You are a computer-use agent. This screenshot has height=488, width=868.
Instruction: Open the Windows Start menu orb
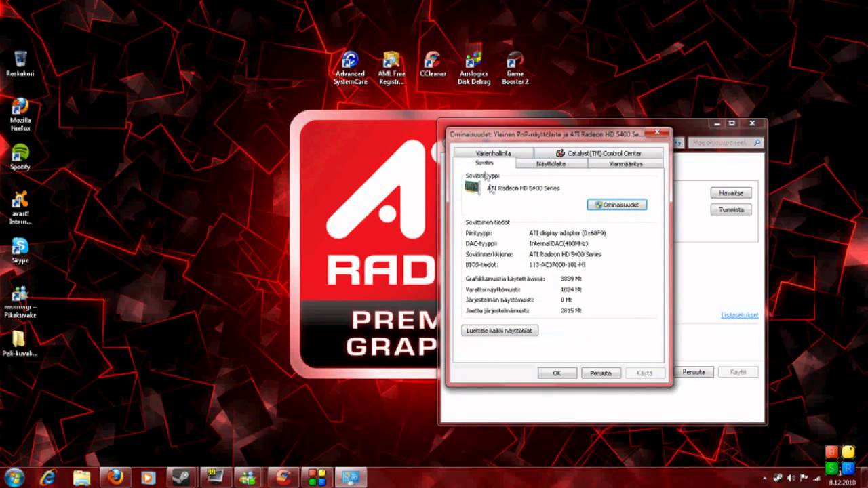pos(14,477)
